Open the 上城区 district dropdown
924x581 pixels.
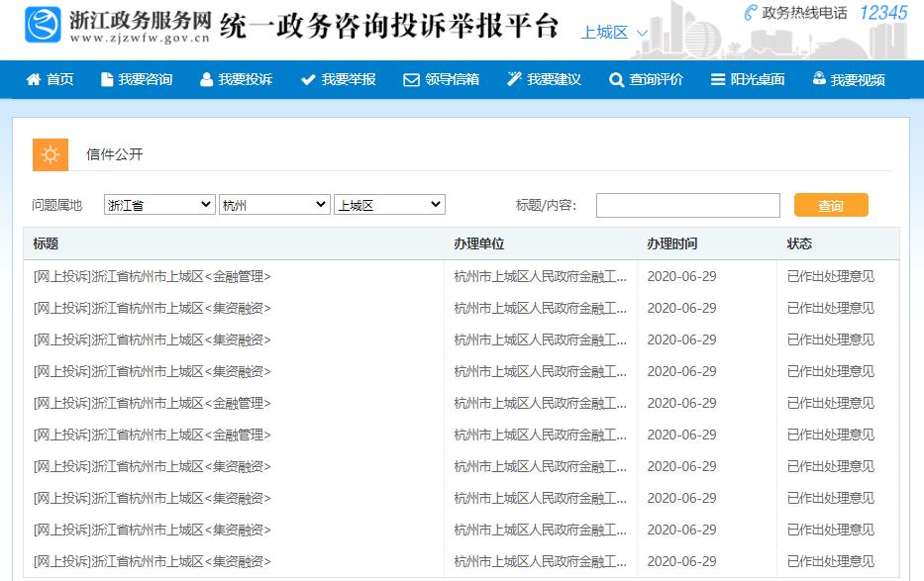pos(389,204)
